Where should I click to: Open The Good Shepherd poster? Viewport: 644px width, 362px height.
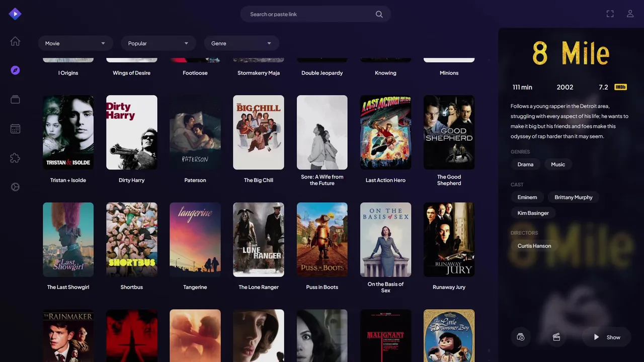click(449, 132)
